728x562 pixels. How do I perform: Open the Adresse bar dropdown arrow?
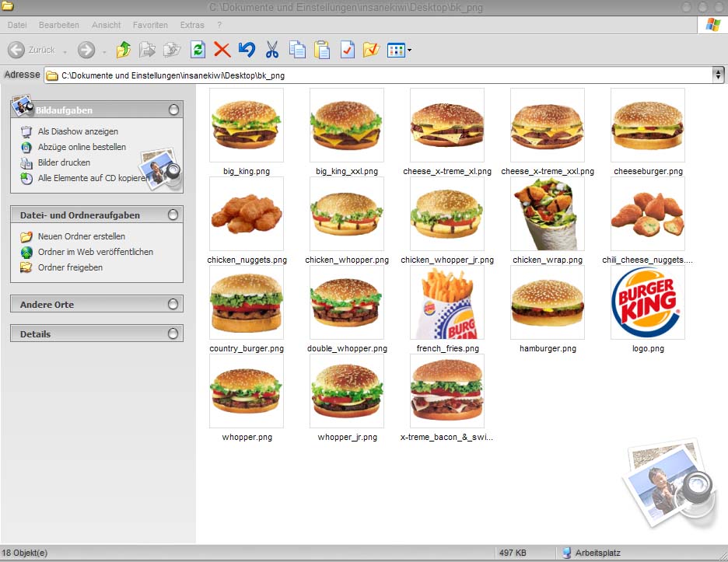point(717,75)
